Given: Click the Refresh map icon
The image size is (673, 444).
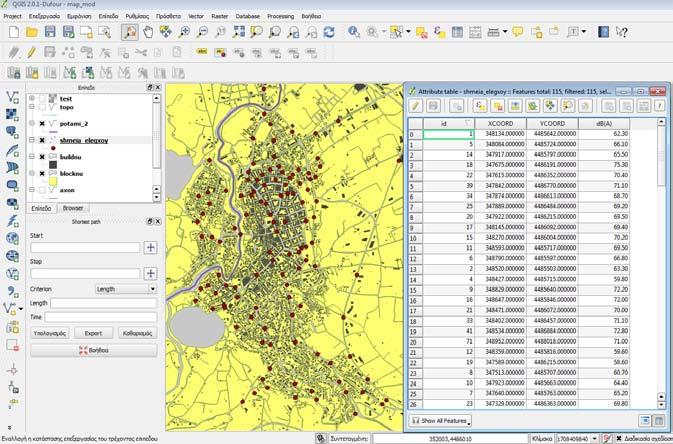Looking at the screenshot, I should (329, 32).
